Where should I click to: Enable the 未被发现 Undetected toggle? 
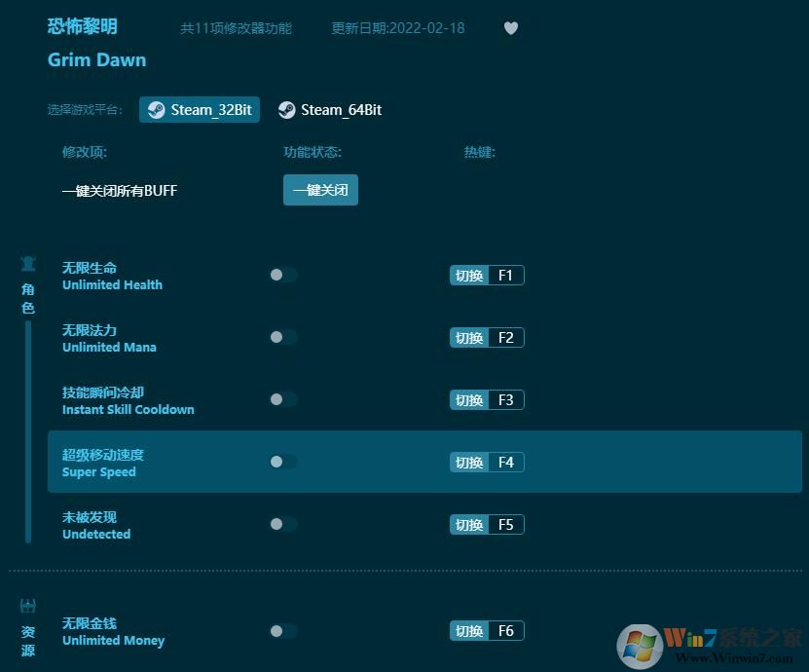click(282, 524)
